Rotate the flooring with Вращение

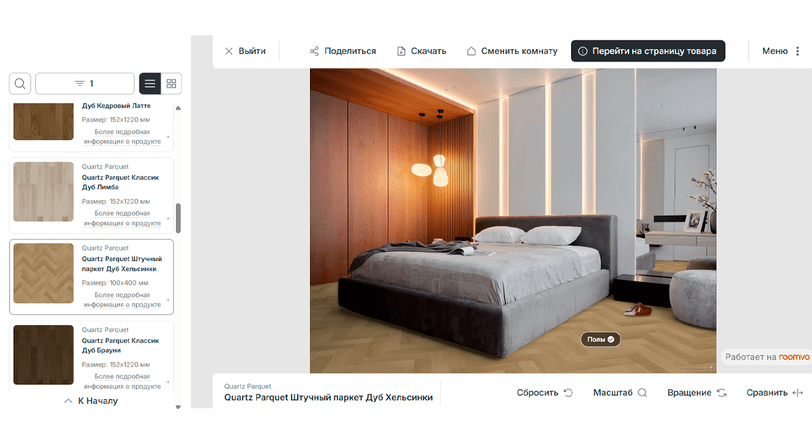(x=696, y=393)
